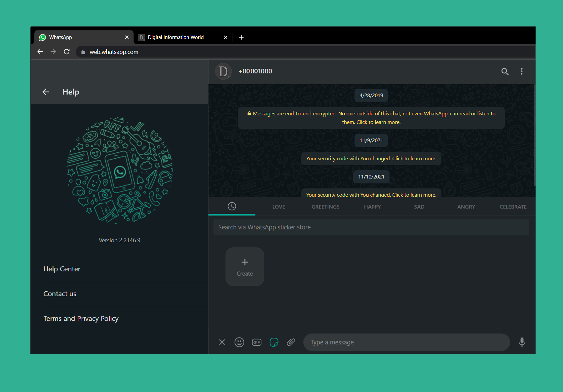
Task: Close the WhatsApp browser tab
Action: coord(127,37)
